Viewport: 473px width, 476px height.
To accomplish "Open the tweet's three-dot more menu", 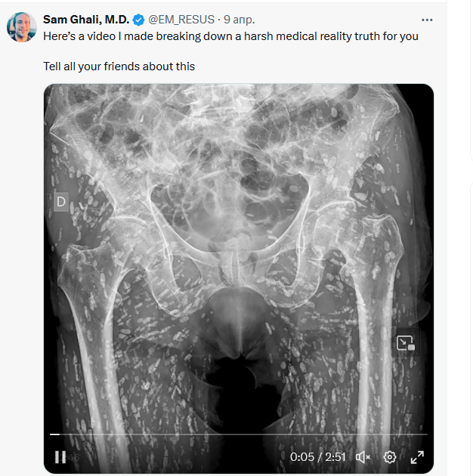I will (x=428, y=20).
